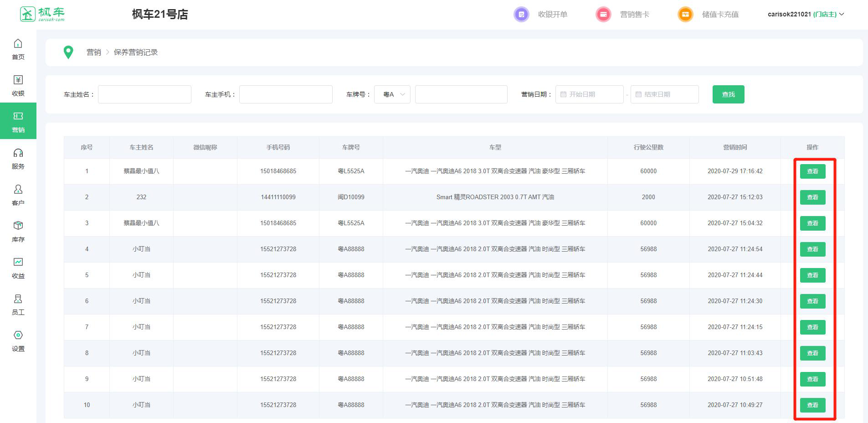
Task: Click plate number 闽D10099
Action: pos(351,197)
